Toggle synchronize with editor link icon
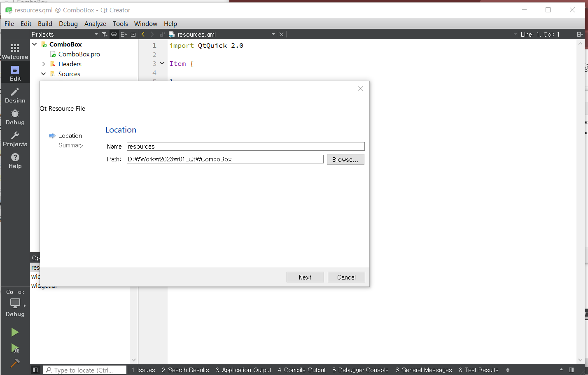 [x=114, y=34]
